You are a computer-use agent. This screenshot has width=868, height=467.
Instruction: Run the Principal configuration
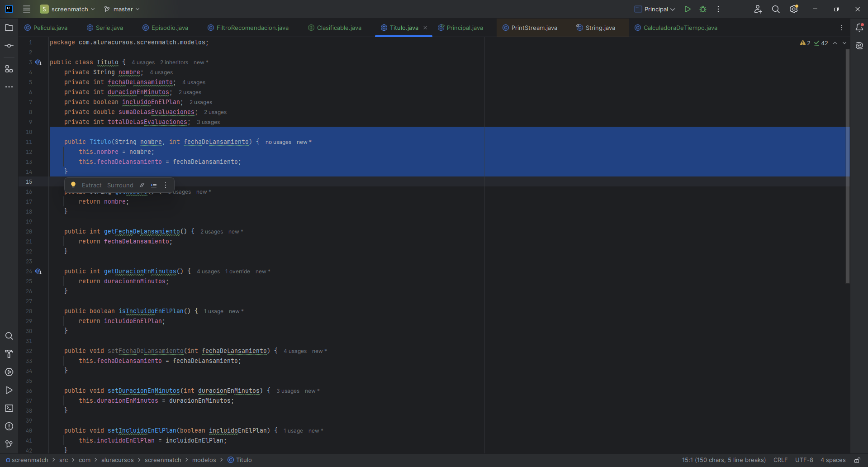coord(688,9)
